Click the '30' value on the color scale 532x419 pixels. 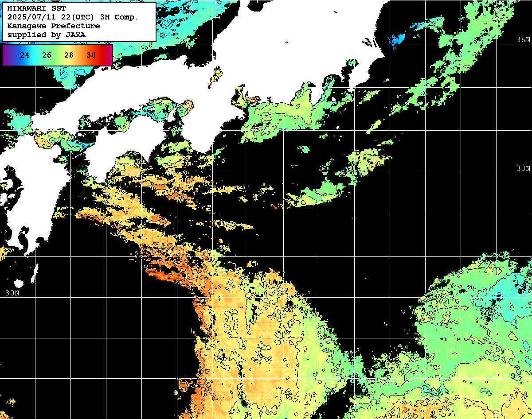[91, 55]
